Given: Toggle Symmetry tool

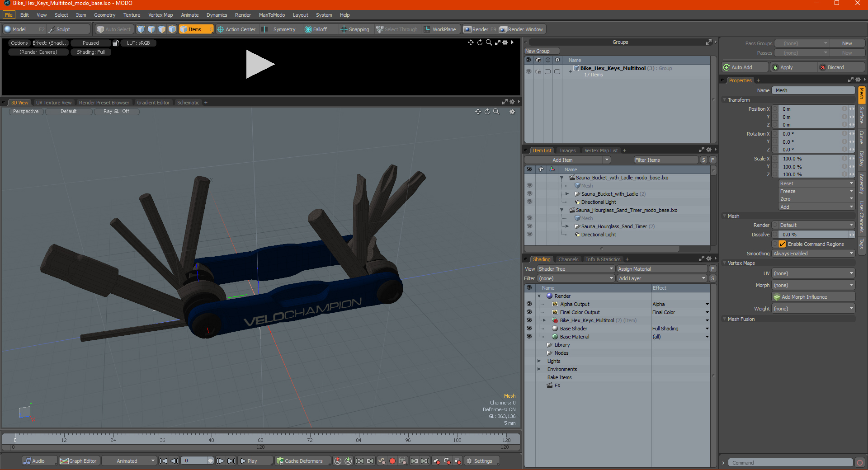Looking at the screenshot, I should point(280,29).
